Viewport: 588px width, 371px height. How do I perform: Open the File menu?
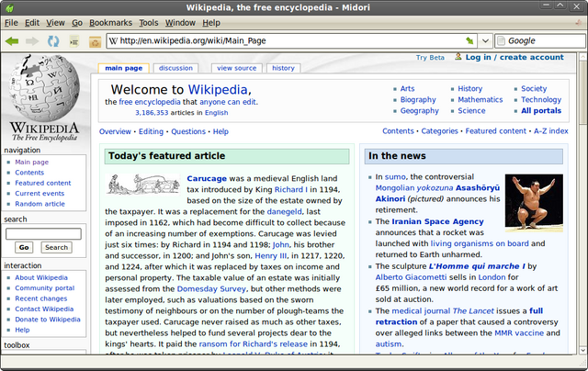click(11, 23)
